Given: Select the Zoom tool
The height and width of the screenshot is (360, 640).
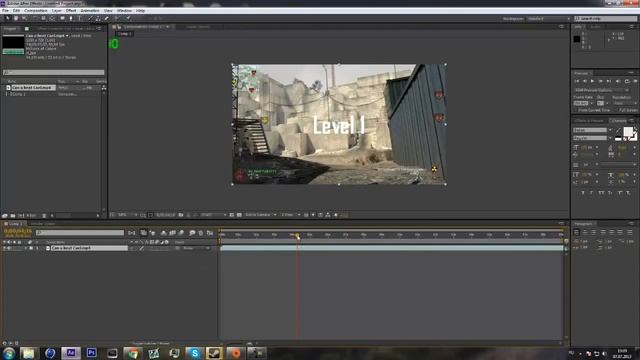Looking at the screenshot, I should [24, 18].
